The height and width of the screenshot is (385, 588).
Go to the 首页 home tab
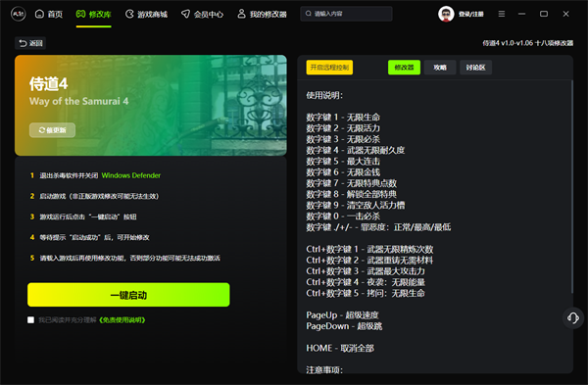pos(49,15)
